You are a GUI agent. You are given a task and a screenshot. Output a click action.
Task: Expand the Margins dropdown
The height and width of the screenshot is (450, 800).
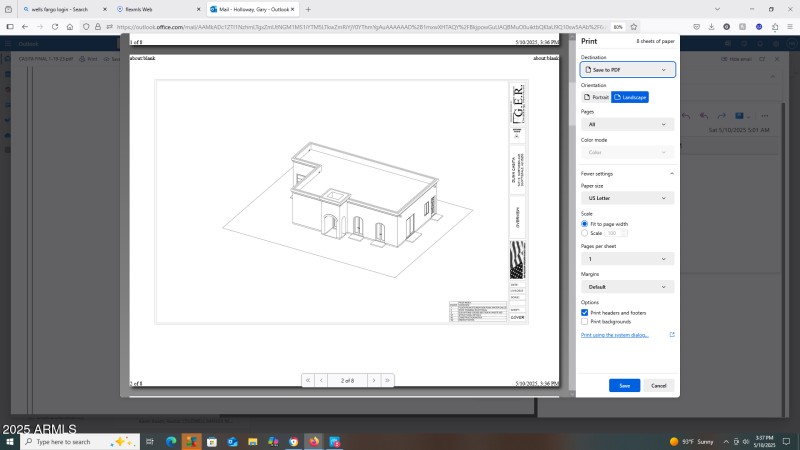click(627, 286)
